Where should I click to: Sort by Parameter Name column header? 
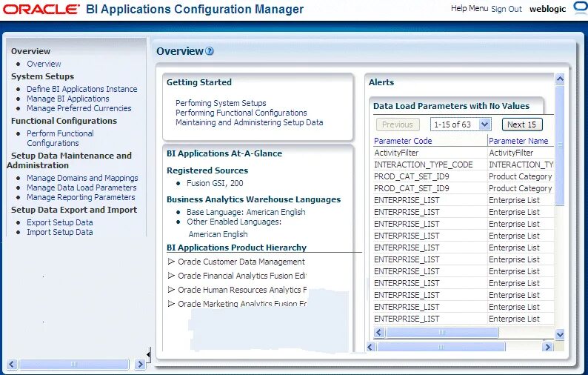(518, 141)
